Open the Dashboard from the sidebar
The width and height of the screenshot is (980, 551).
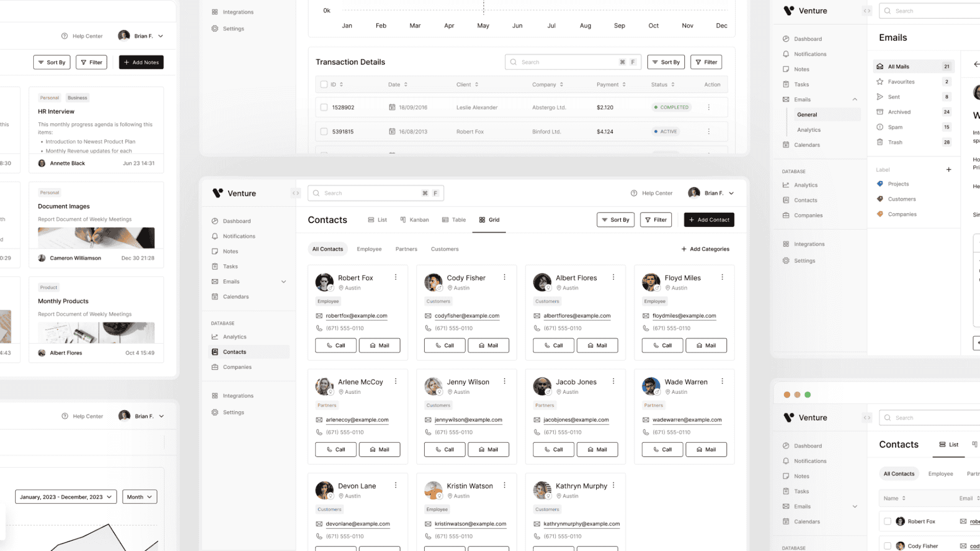pyautogui.click(x=237, y=221)
